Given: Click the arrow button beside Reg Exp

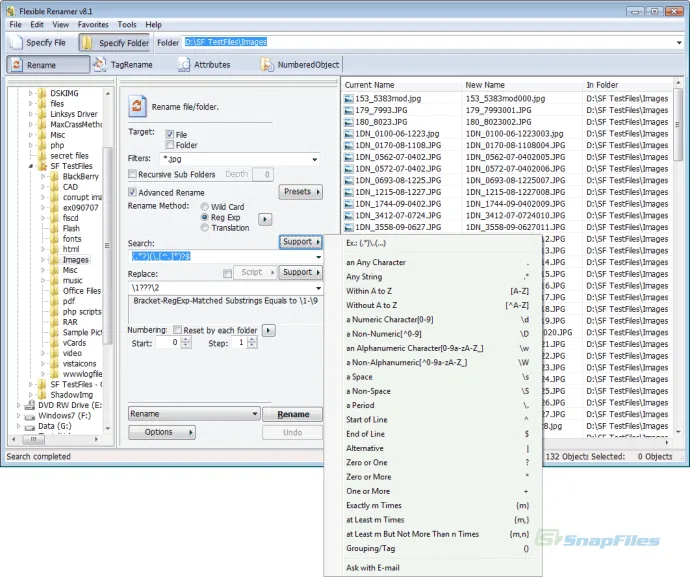Looking at the screenshot, I should (x=265, y=219).
